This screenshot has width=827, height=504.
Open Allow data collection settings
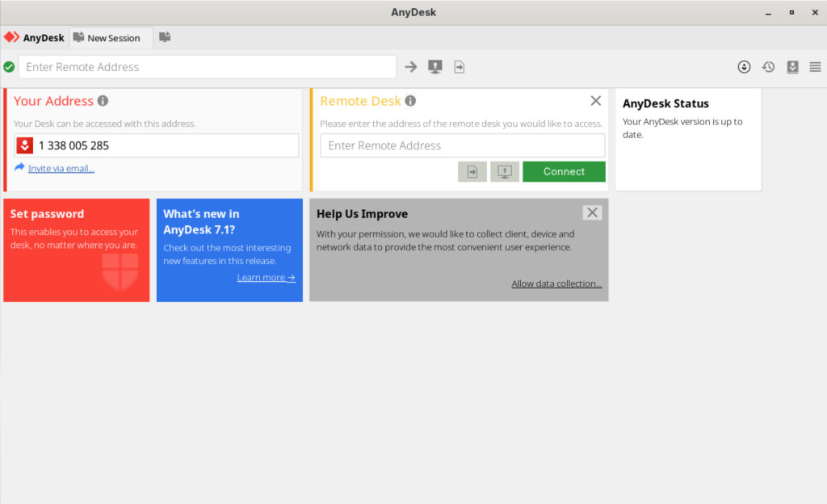click(x=556, y=283)
